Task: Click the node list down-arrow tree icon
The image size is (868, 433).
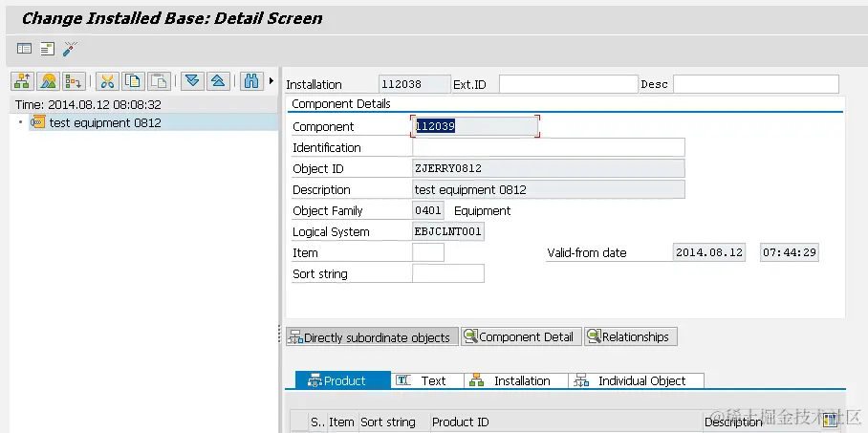Action: 73,81
